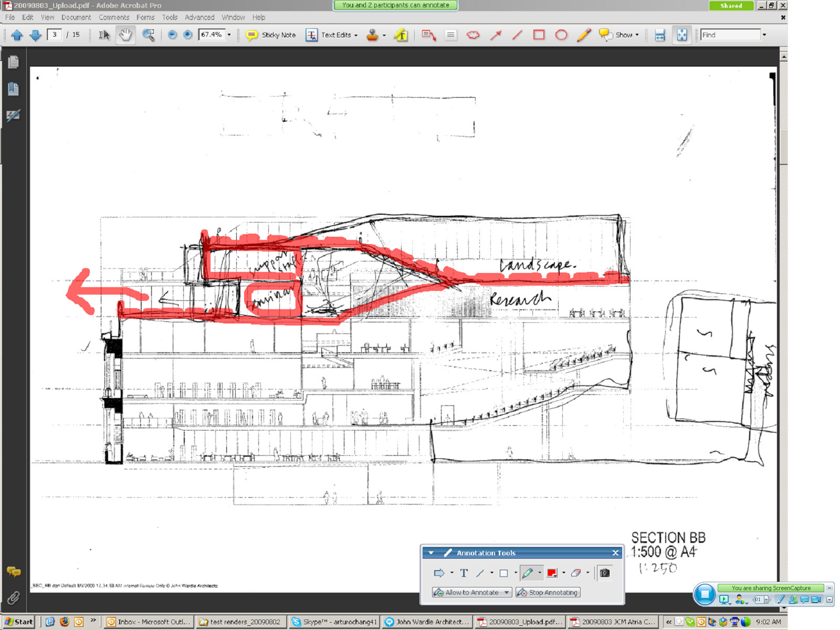Take a snapshot with the camera icon
840x630 pixels.
click(x=605, y=573)
